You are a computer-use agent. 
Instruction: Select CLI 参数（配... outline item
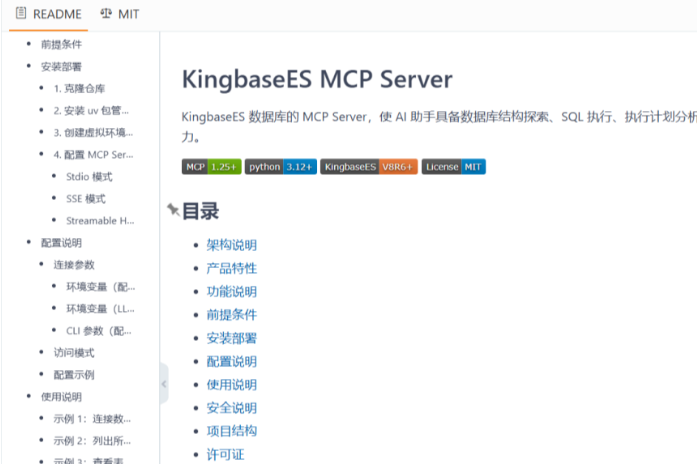[99, 331]
